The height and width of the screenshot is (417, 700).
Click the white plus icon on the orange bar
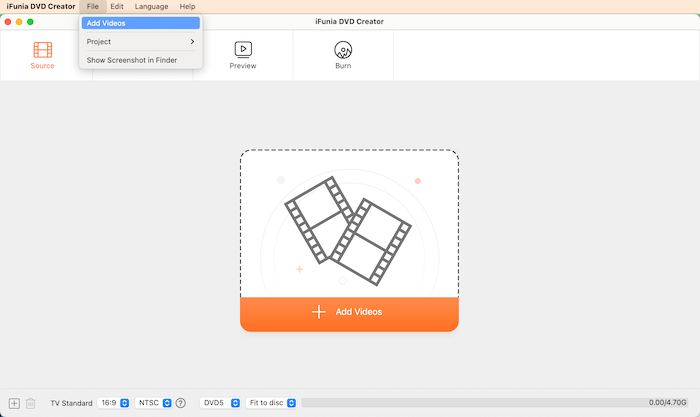319,312
